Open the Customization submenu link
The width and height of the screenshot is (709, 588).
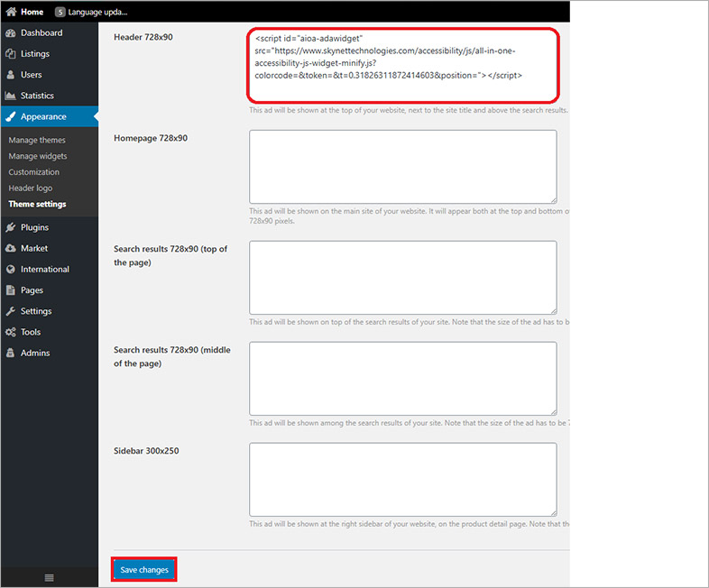[x=34, y=172]
